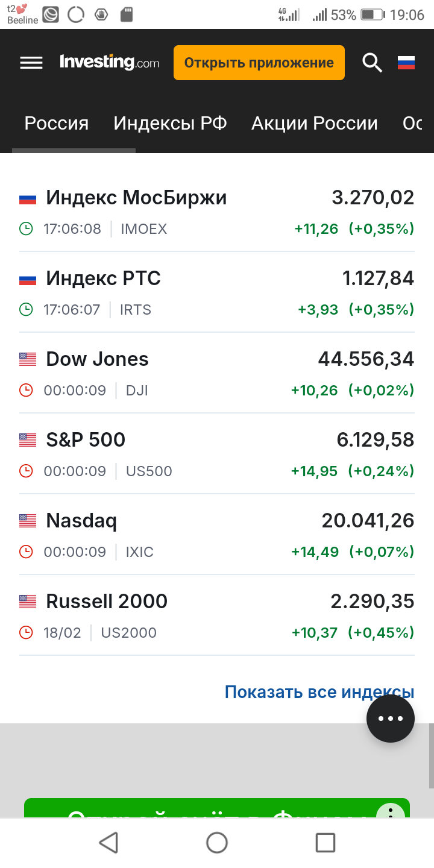Tap the Investing.com logo
Image resolution: width=434 pixels, height=868 pixels.
[109, 62]
